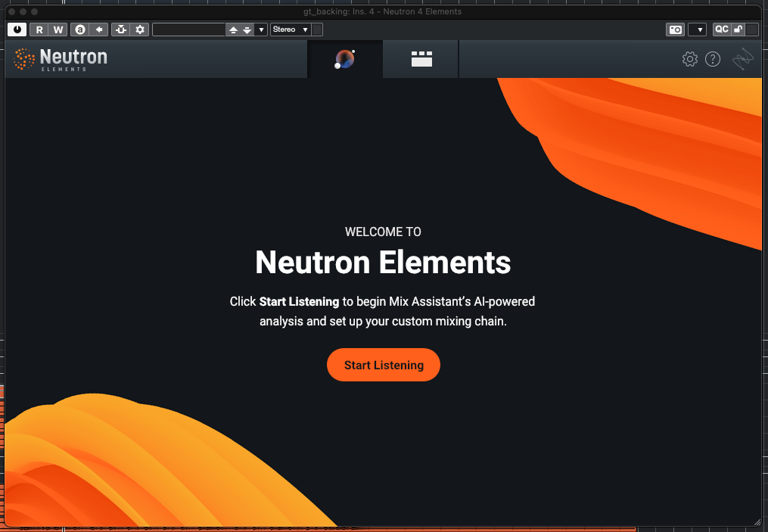Click the 'Neutron Elements' welcome heading
This screenshot has width=768, height=532.
click(x=383, y=262)
